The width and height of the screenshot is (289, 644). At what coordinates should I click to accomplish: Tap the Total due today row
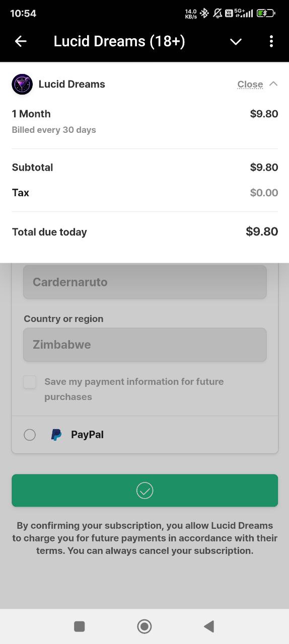pos(145,232)
